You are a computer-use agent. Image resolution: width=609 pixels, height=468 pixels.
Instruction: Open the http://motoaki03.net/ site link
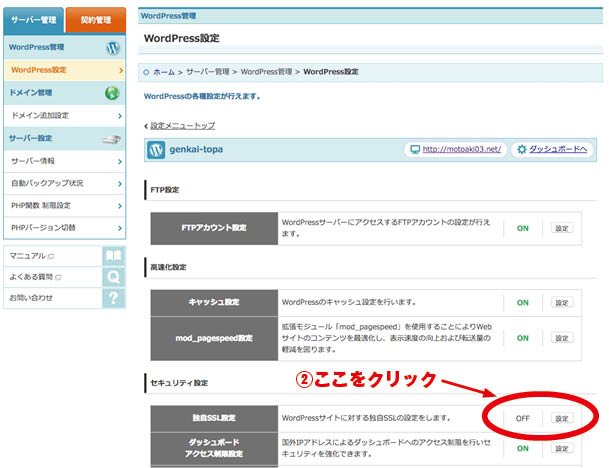point(459,150)
